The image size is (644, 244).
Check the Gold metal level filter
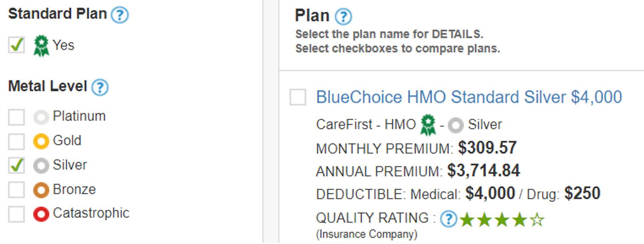tap(17, 141)
